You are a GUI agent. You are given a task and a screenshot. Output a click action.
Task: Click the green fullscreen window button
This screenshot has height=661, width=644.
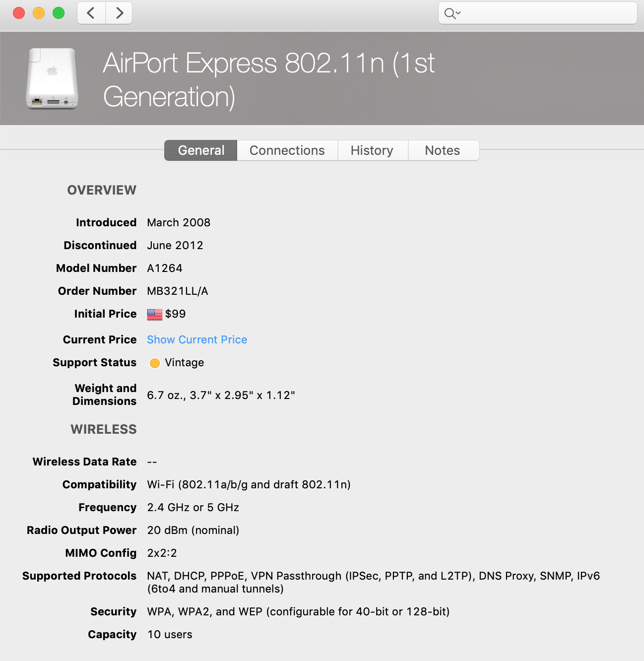pyautogui.click(x=59, y=13)
